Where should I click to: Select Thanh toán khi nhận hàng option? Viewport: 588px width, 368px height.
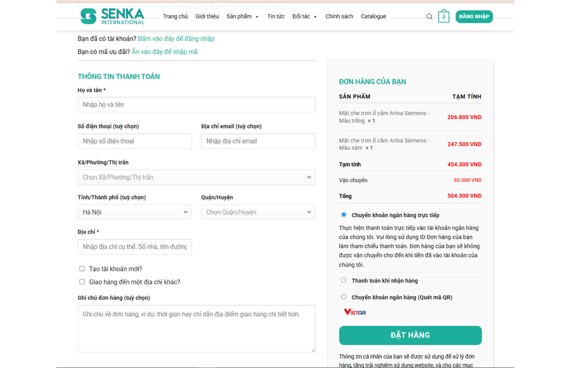click(x=344, y=280)
